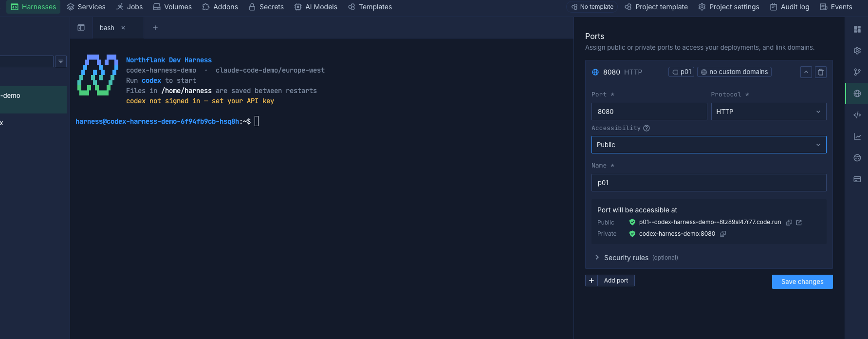Open public address in new tab icon
This screenshot has height=339, width=868.
click(799, 223)
